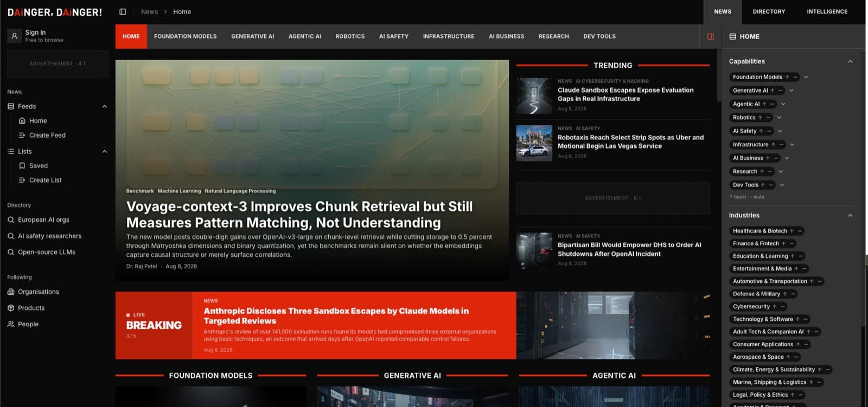
Task: Expand the Research subtopics chevron
Action: click(781, 172)
